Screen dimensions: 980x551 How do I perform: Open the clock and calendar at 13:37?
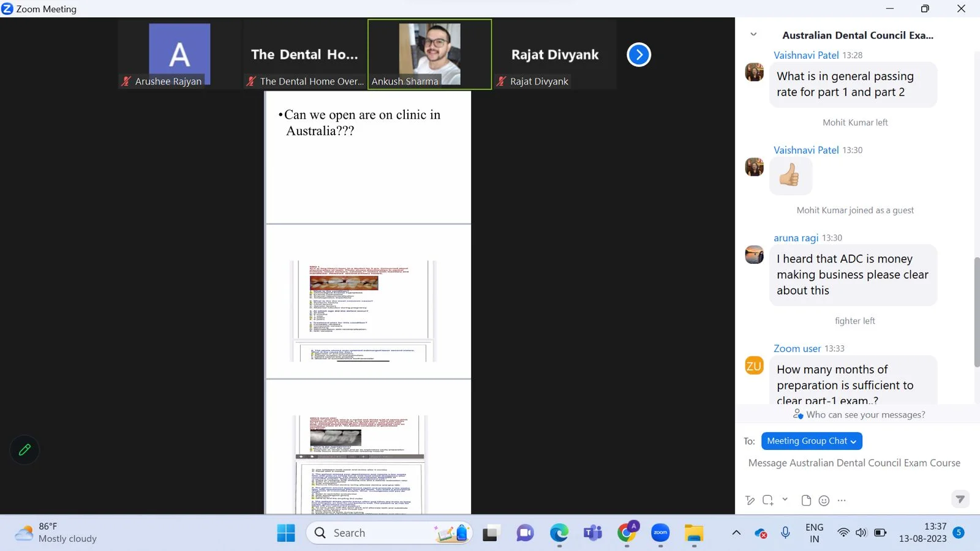[922, 533]
